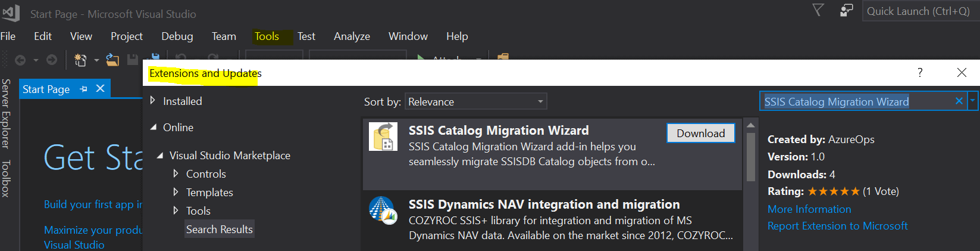Open the Send Feedback icon
The width and height of the screenshot is (980, 251).
(846, 10)
